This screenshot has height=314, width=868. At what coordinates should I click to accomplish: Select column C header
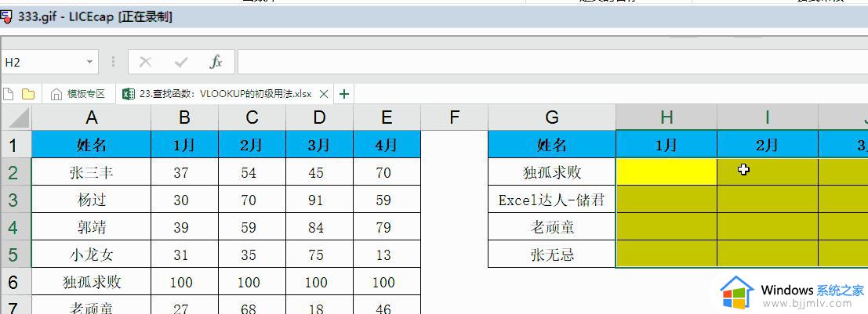tap(252, 117)
